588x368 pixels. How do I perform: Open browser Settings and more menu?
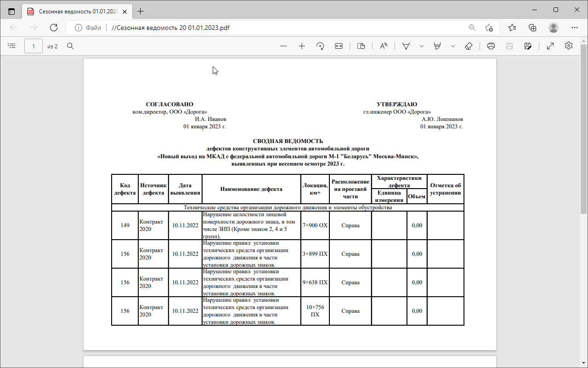(574, 28)
